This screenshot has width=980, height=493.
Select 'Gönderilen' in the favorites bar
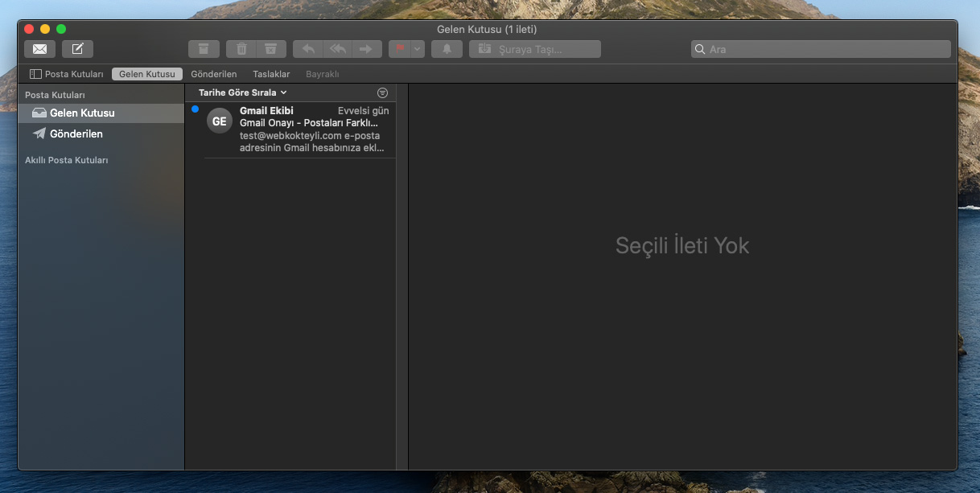click(214, 74)
